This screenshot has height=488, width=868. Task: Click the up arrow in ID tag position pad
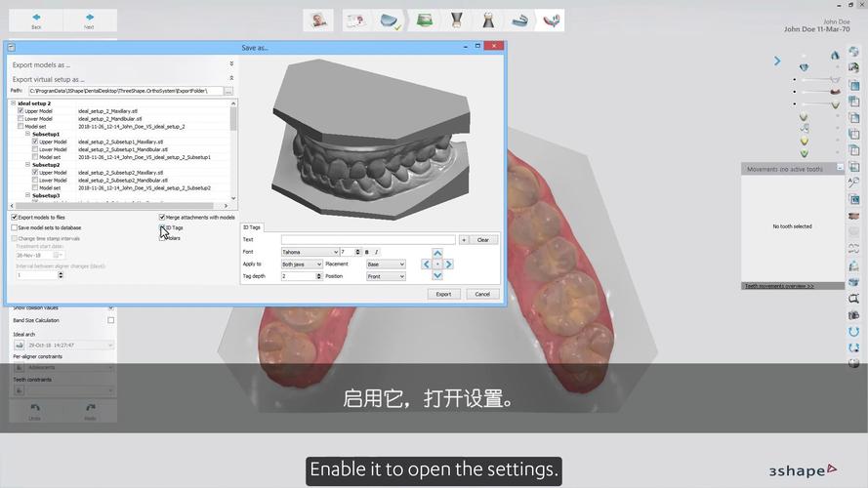[437, 253]
